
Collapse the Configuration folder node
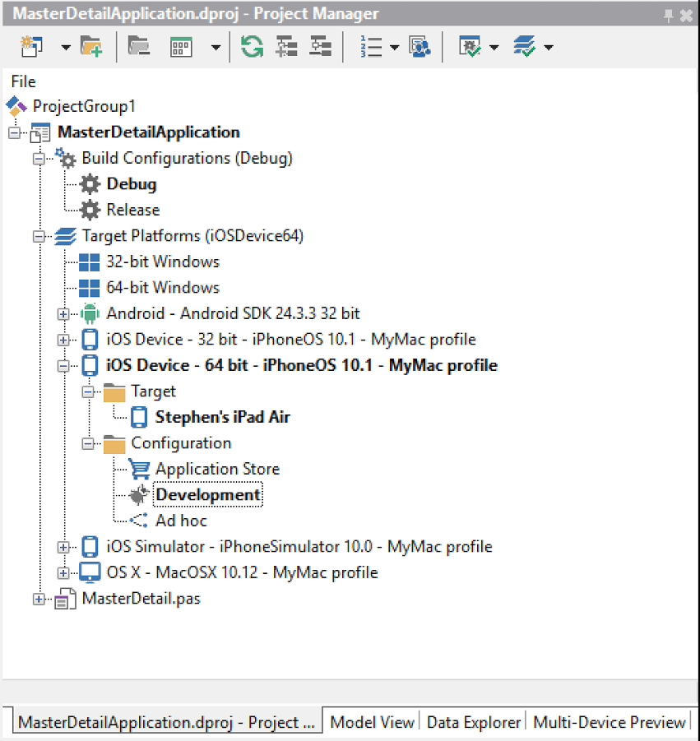(x=88, y=444)
